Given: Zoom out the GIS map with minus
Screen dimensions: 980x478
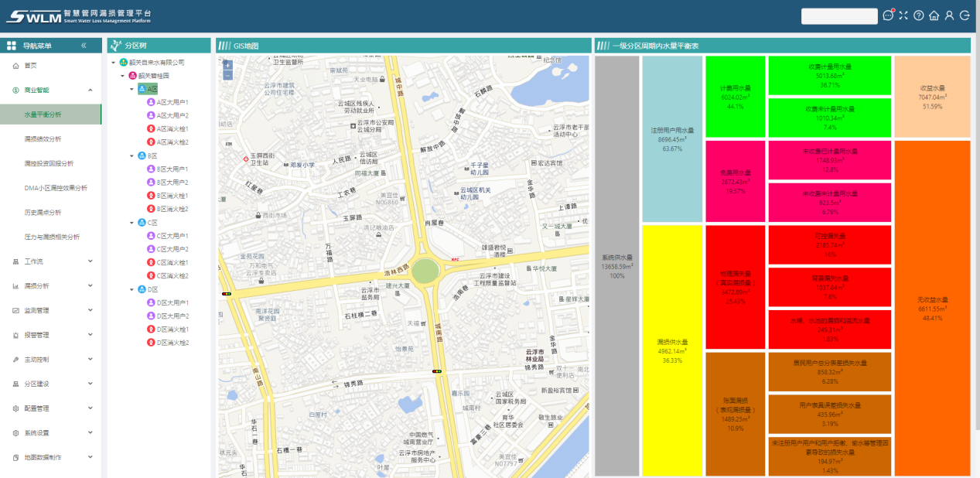Looking at the screenshot, I should (x=227, y=76).
